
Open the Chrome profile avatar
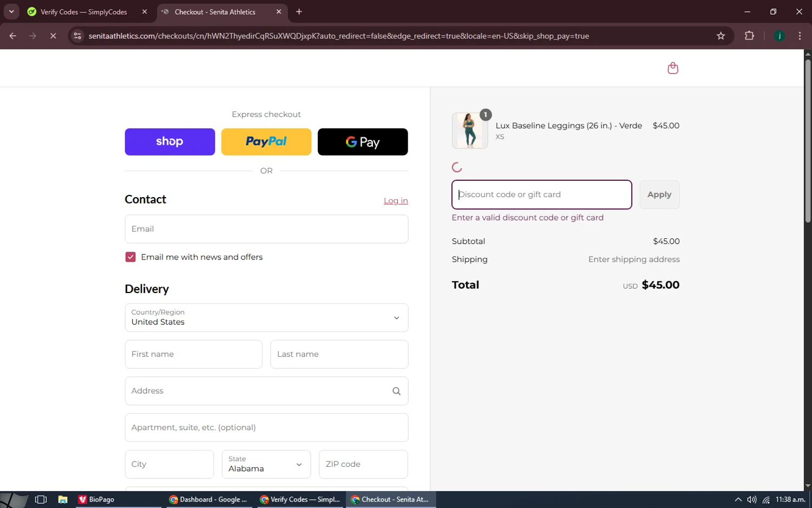coord(780,36)
